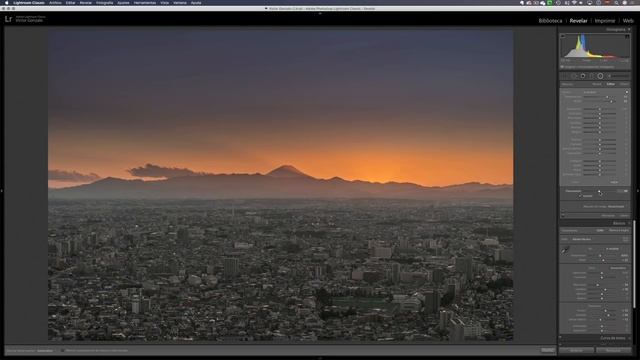Click Automático tone button in Básicos
The image size is (640, 360).
click(618, 268)
